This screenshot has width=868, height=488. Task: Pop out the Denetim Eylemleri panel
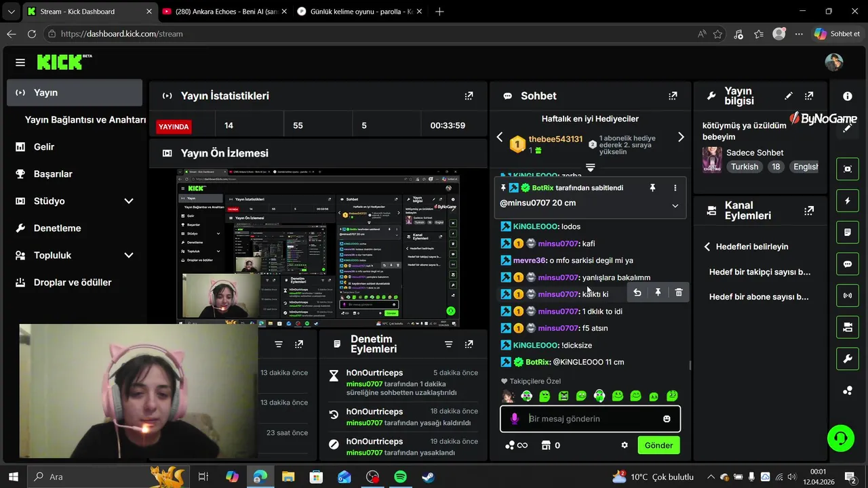pyautogui.click(x=469, y=344)
